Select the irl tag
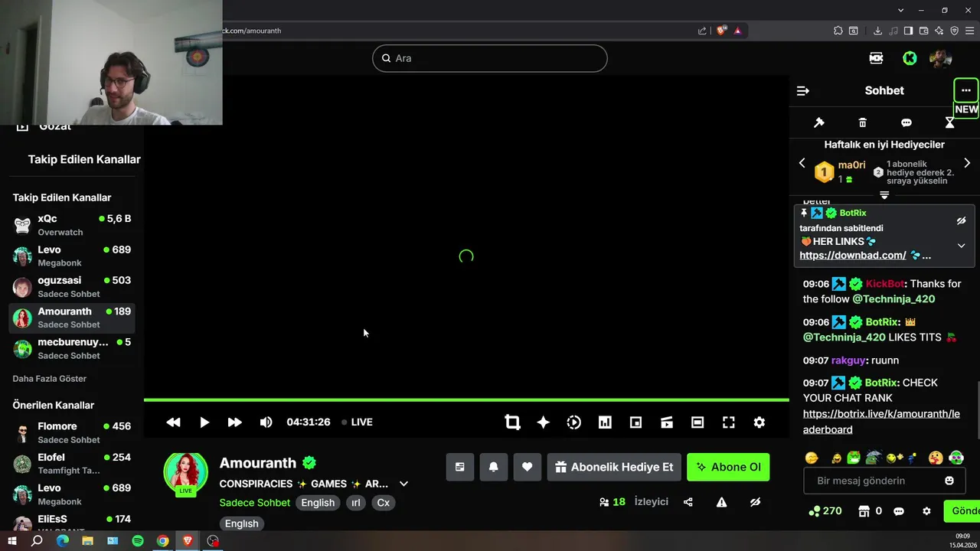 pos(355,503)
